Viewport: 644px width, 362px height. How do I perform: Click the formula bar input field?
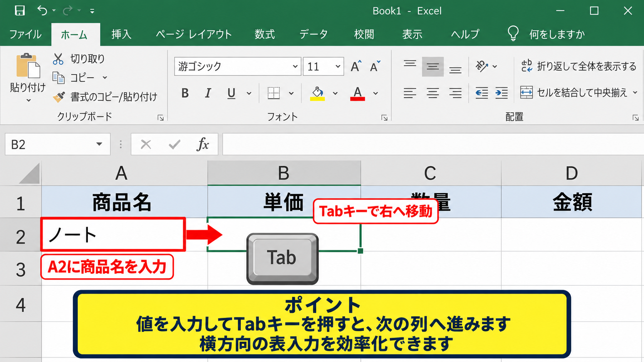click(433, 144)
